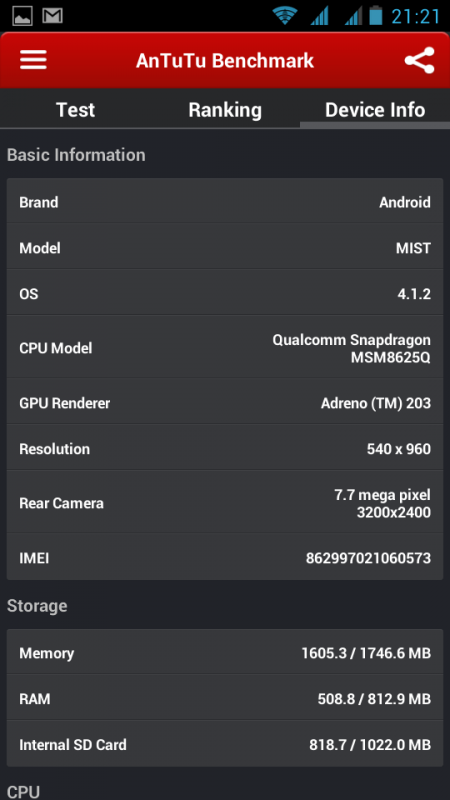Tap the second cellular signal icon
450x800 pixels.
[353, 15]
